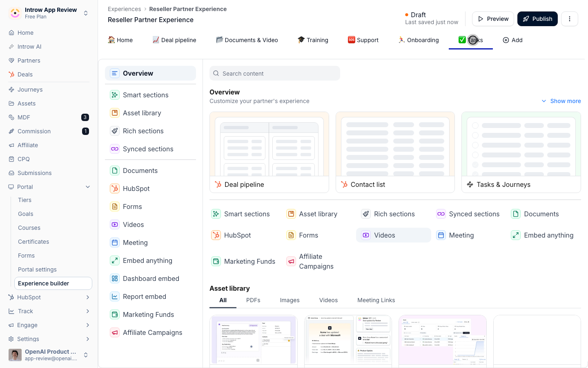Click the MDF icon in sidebar
This screenshot has height=368, width=588.
[x=11, y=117]
